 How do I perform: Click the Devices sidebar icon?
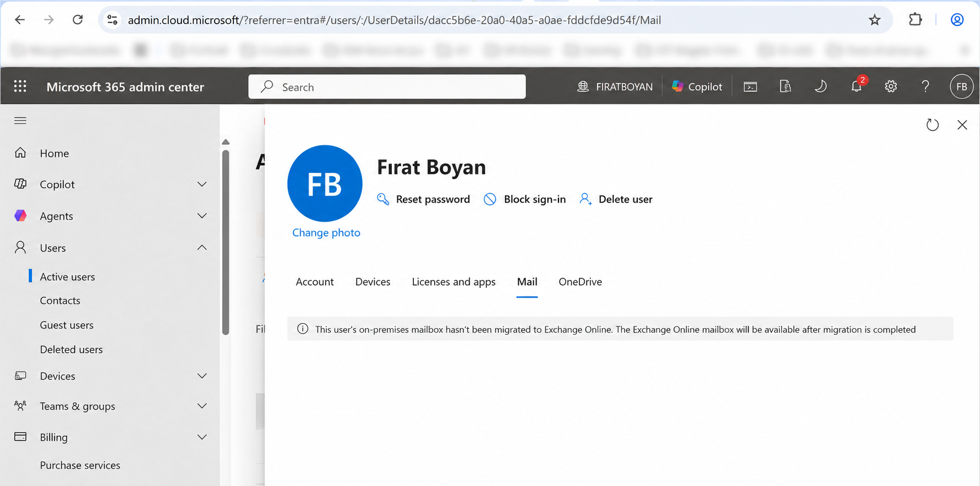point(20,376)
